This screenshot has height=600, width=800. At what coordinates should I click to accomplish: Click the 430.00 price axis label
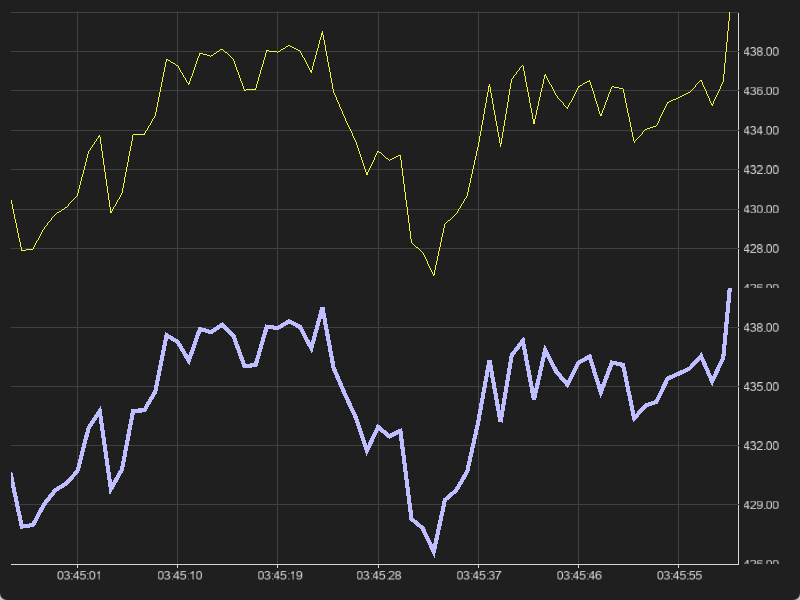[760, 210]
